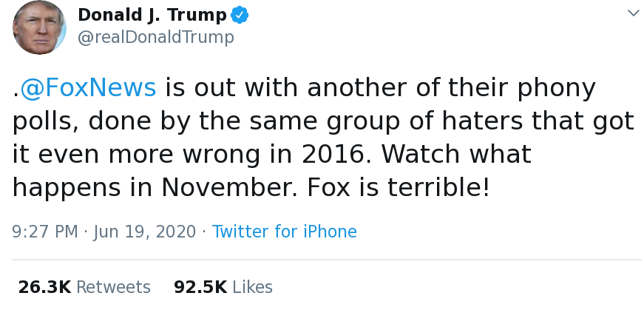Click the Retweets label
The height and width of the screenshot is (310, 644).
(113, 287)
